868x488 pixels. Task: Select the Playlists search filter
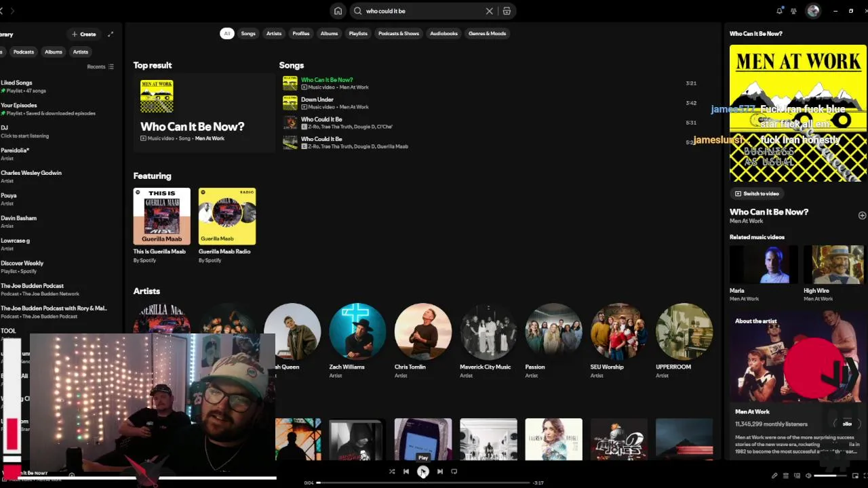[x=358, y=33]
